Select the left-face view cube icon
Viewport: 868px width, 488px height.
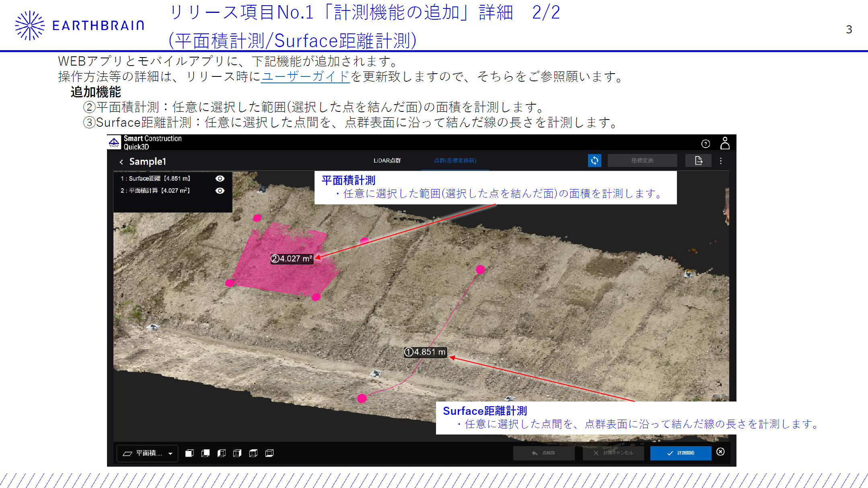point(222,453)
